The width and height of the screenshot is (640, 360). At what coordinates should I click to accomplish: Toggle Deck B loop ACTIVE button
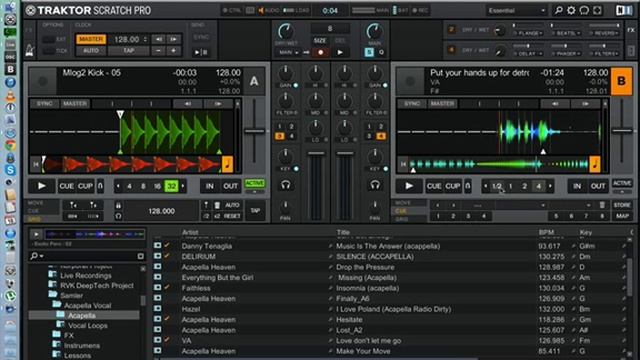[622, 183]
